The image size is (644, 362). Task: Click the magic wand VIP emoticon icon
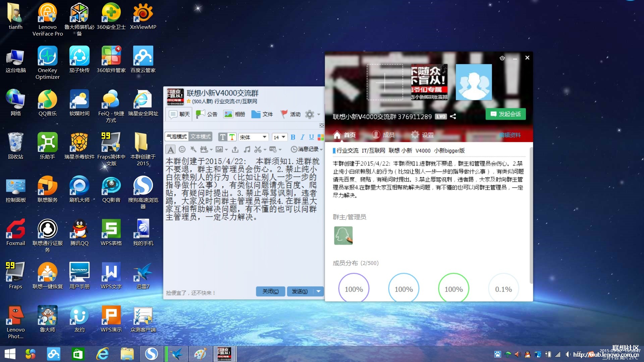pyautogui.click(x=193, y=149)
